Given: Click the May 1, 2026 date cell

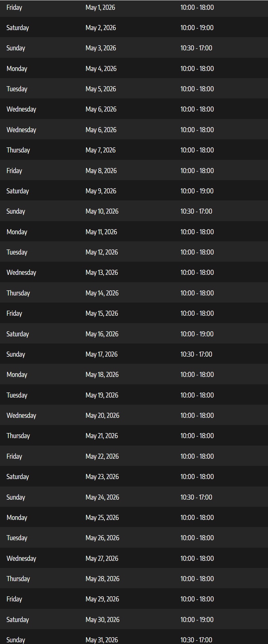Looking at the screenshot, I should coord(100,7).
